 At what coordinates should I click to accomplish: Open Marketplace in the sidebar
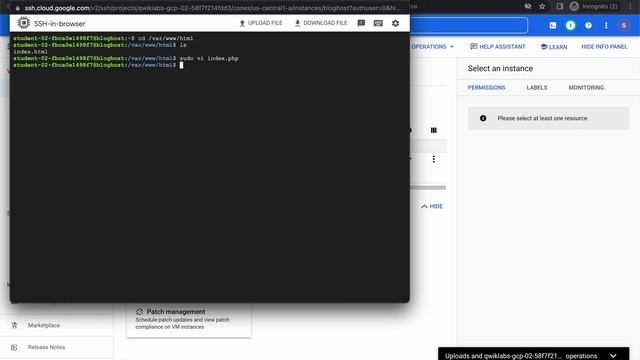44,325
